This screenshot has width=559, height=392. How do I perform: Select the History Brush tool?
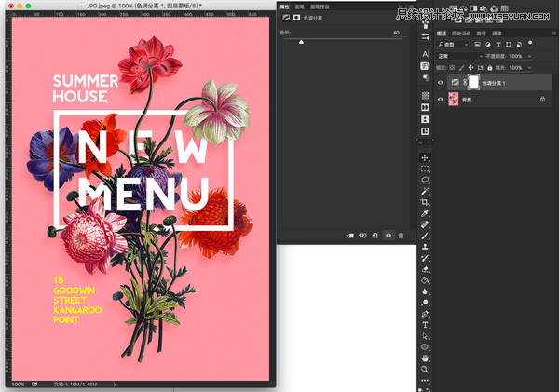425,258
